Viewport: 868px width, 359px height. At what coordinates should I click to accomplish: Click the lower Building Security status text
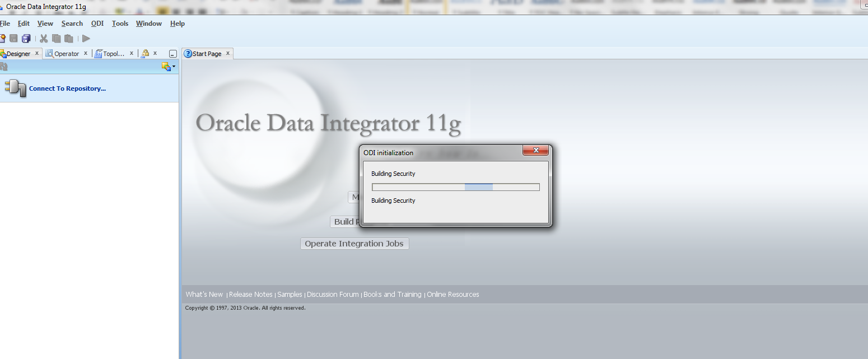393,201
